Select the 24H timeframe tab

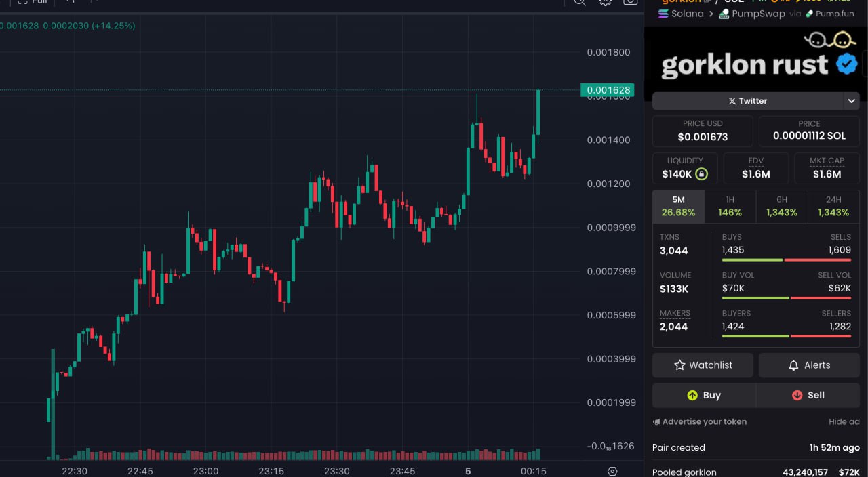point(833,206)
